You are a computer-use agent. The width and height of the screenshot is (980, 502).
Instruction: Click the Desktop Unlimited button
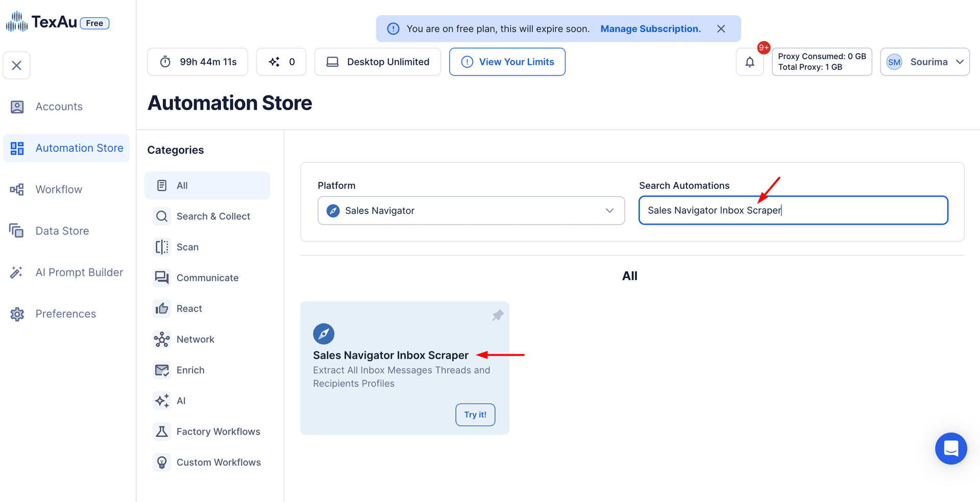[x=378, y=62]
